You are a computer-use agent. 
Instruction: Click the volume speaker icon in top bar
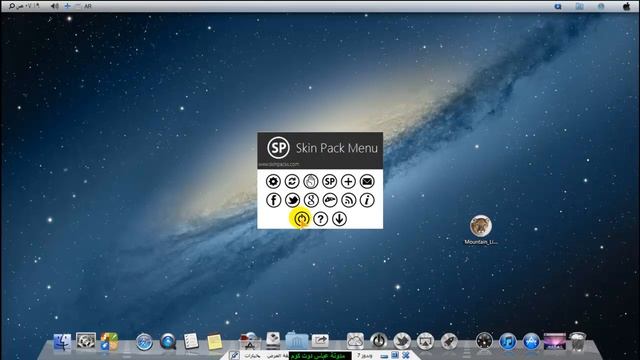[x=54, y=6]
